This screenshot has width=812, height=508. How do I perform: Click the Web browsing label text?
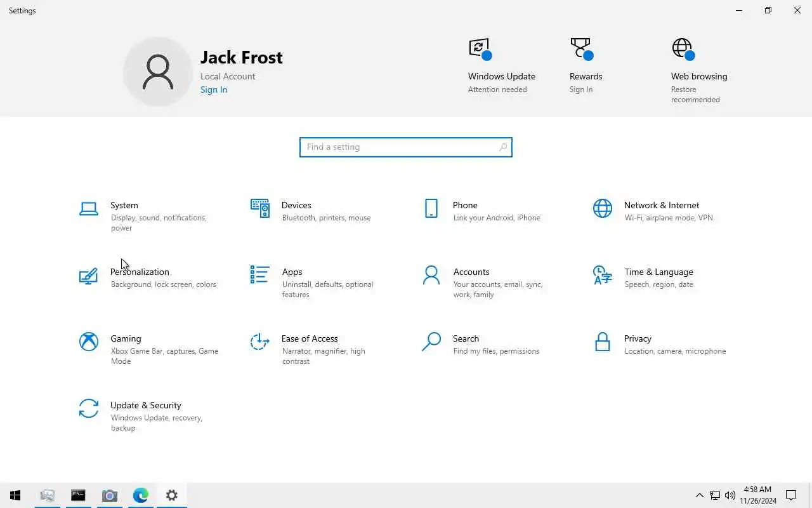pyautogui.click(x=699, y=76)
